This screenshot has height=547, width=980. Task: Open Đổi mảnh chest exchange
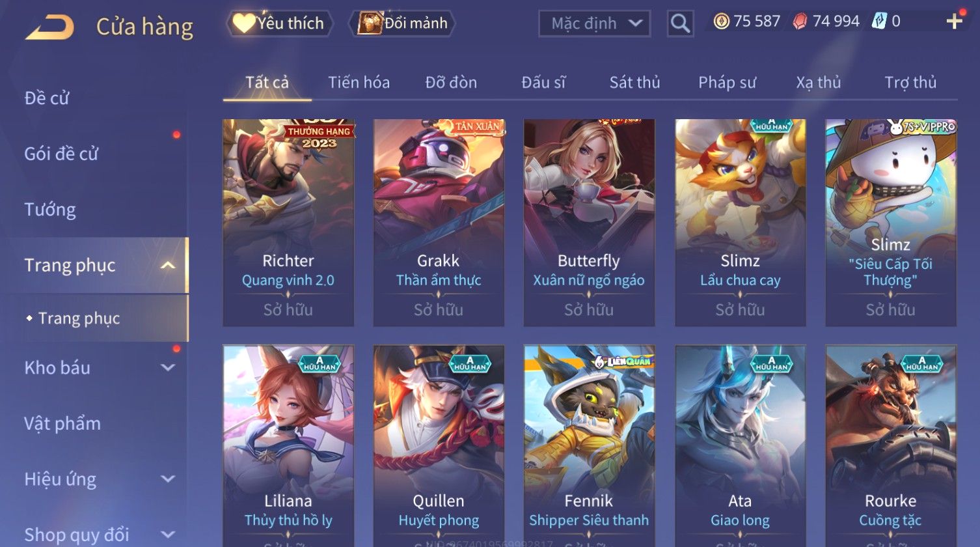402,23
